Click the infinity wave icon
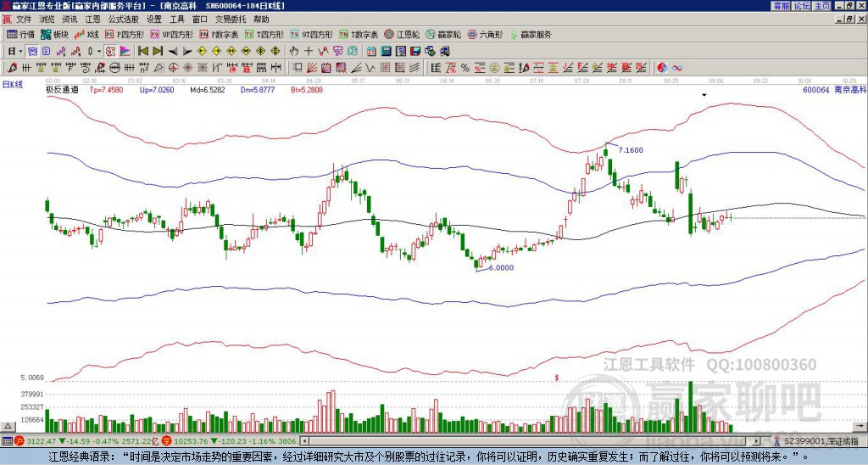 pos(677,68)
